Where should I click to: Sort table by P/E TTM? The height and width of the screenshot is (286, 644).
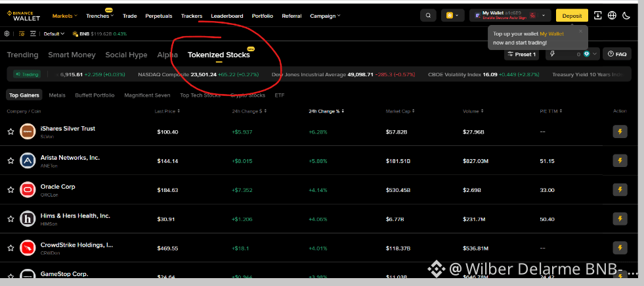pos(551,111)
